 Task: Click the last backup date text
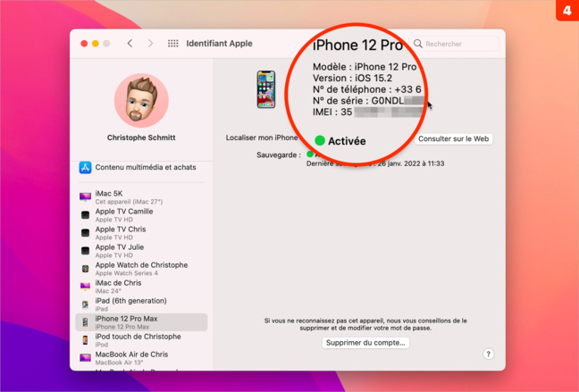(x=375, y=163)
